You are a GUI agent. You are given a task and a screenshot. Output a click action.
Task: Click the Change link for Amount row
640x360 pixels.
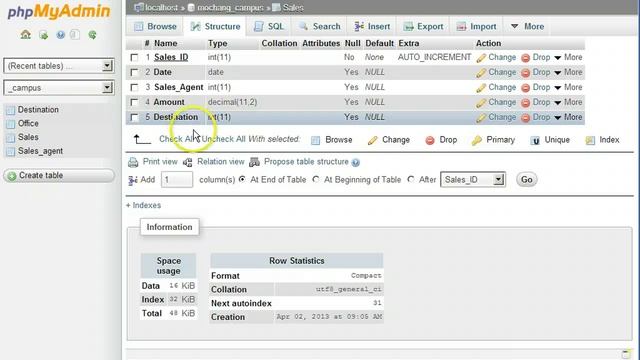[x=502, y=102]
